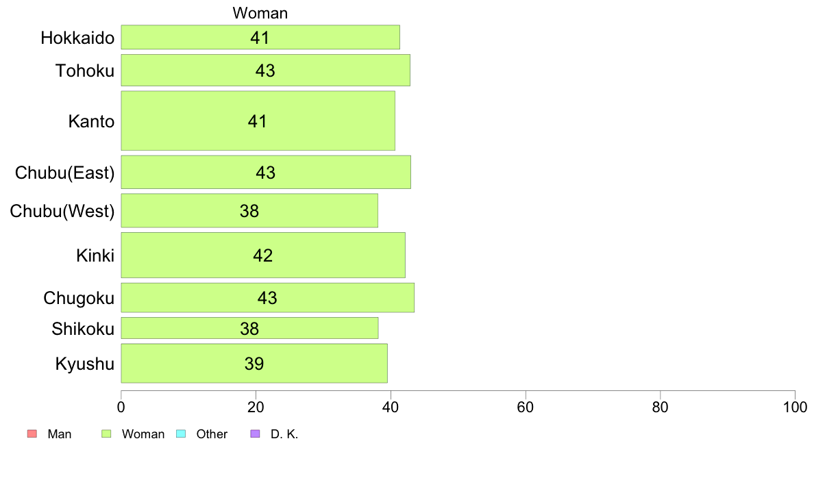This screenshot has height=504, width=814.
Task: Click the Kanto region axis label
Action: [x=91, y=121]
